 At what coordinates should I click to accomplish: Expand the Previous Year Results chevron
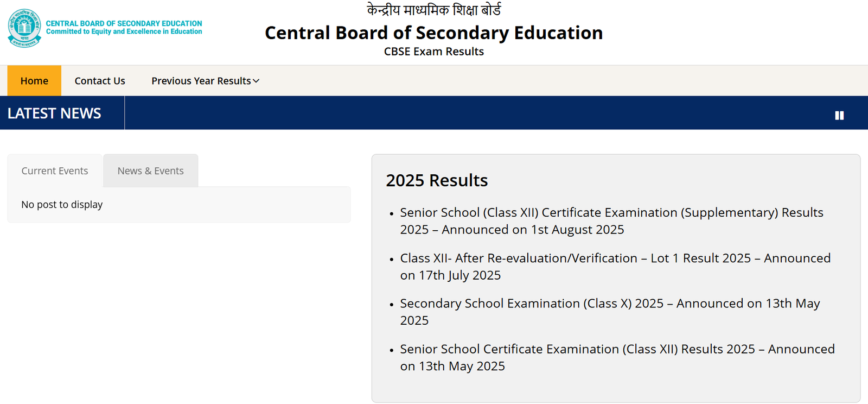256,81
